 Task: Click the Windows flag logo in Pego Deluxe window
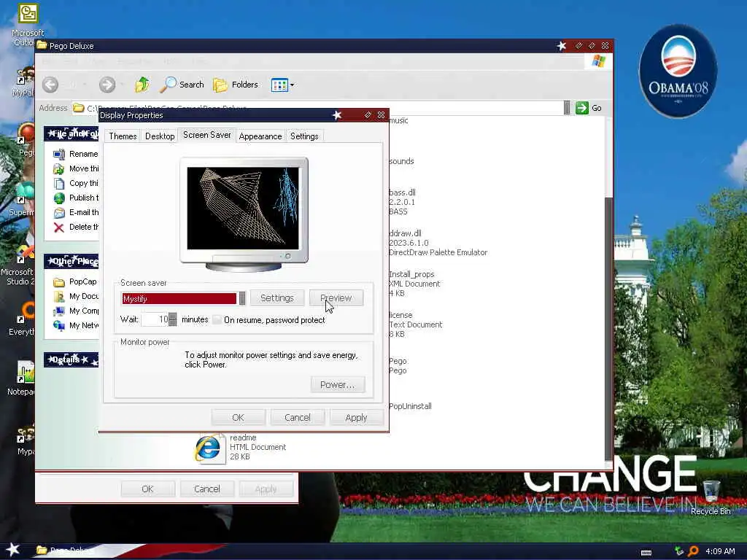(598, 61)
